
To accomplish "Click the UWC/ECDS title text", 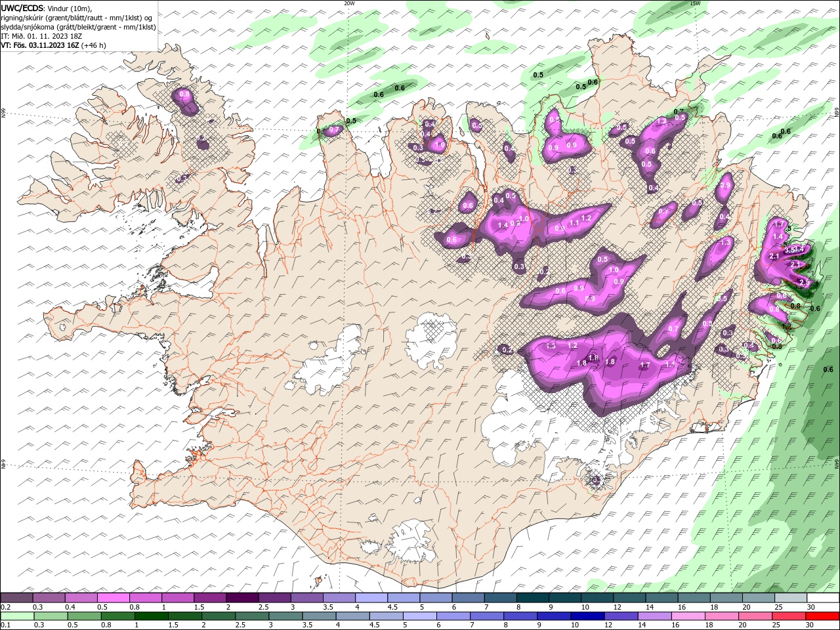I will (x=22, y=7).
